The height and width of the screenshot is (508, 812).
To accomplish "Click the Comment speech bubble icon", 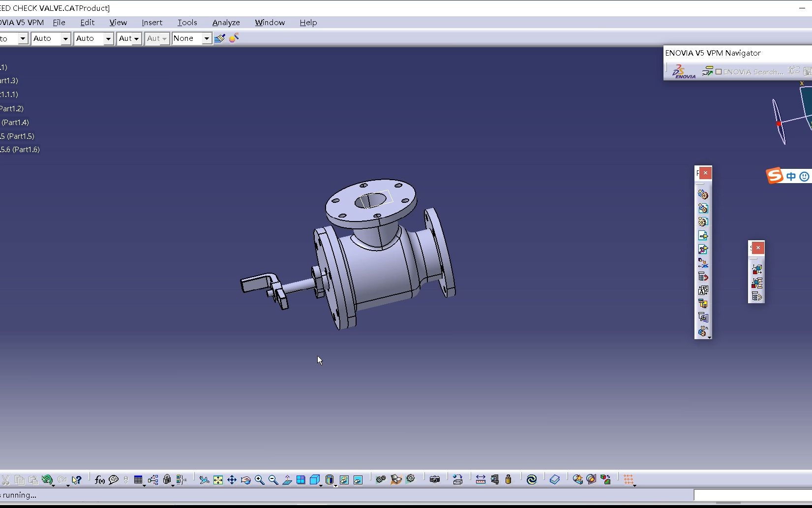I will pos(114,479).
